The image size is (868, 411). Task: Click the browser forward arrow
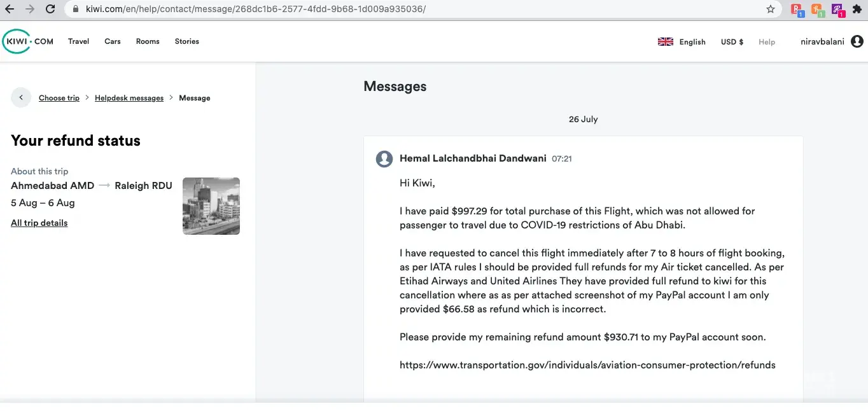pyautogui.click(x=29, y=10)
